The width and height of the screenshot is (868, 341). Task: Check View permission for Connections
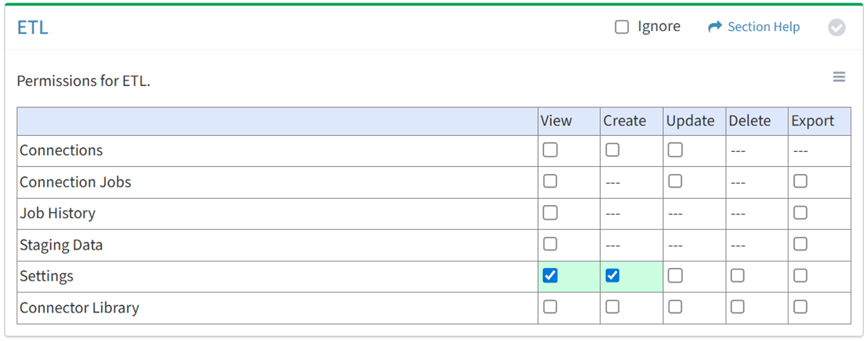coord(550,150)
